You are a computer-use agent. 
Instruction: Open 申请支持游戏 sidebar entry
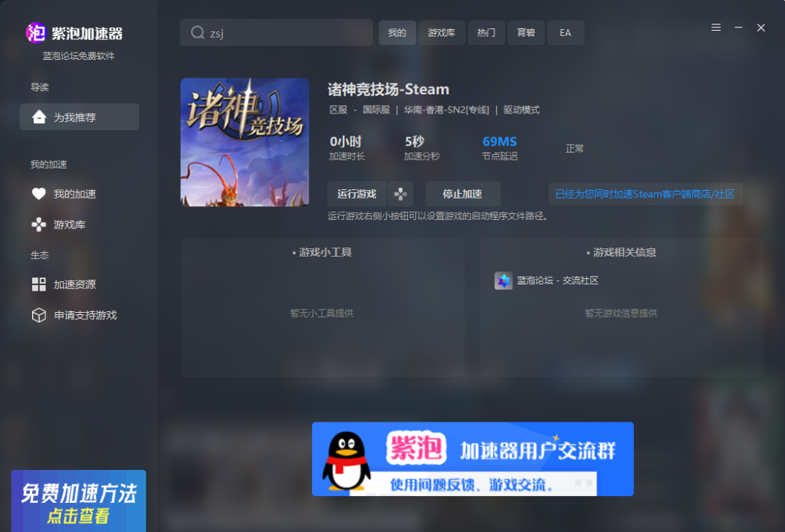(x=85, y=315)
